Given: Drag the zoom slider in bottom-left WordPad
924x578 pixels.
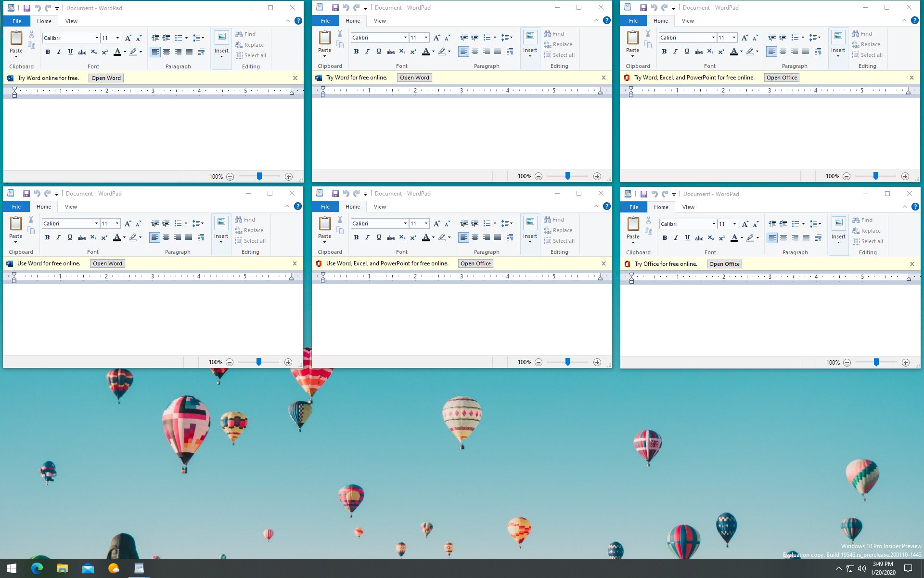Looking at the screenshot, I should 259,361.
